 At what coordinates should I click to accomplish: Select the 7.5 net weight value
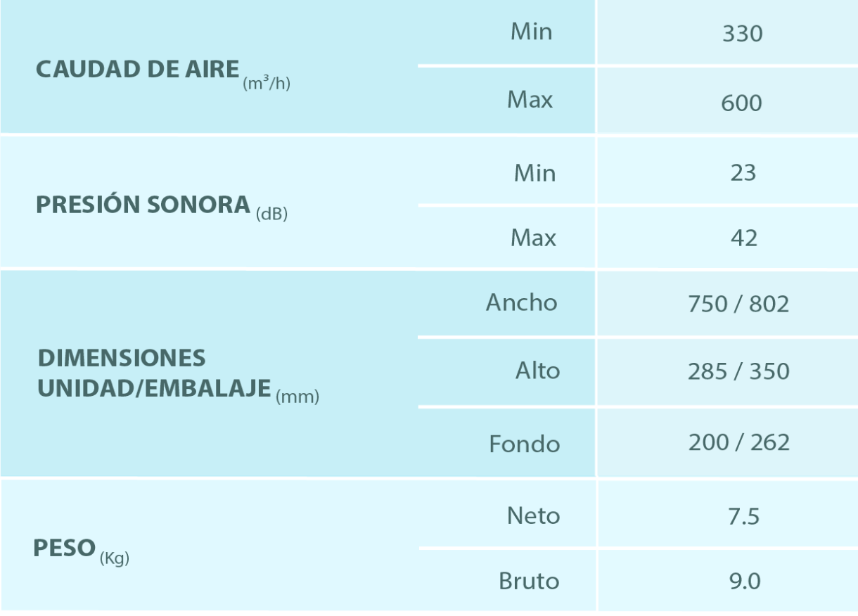point(743,517)
